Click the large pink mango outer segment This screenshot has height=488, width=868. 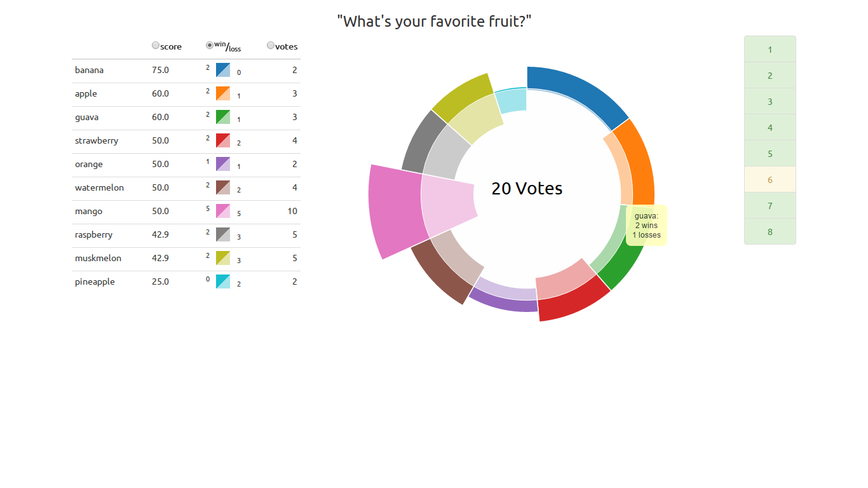pyautogui.click(x=395, y=211)
